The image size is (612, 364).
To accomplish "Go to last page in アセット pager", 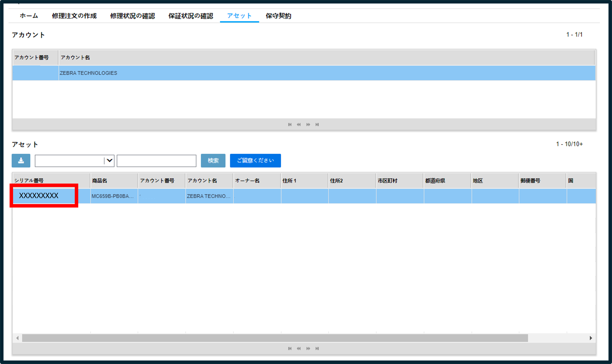I will 317,348.
